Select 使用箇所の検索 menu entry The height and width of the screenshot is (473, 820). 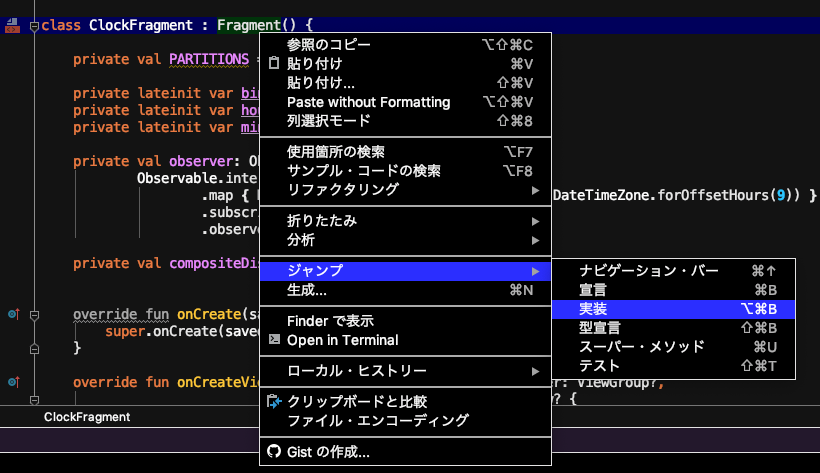point(405,152)
